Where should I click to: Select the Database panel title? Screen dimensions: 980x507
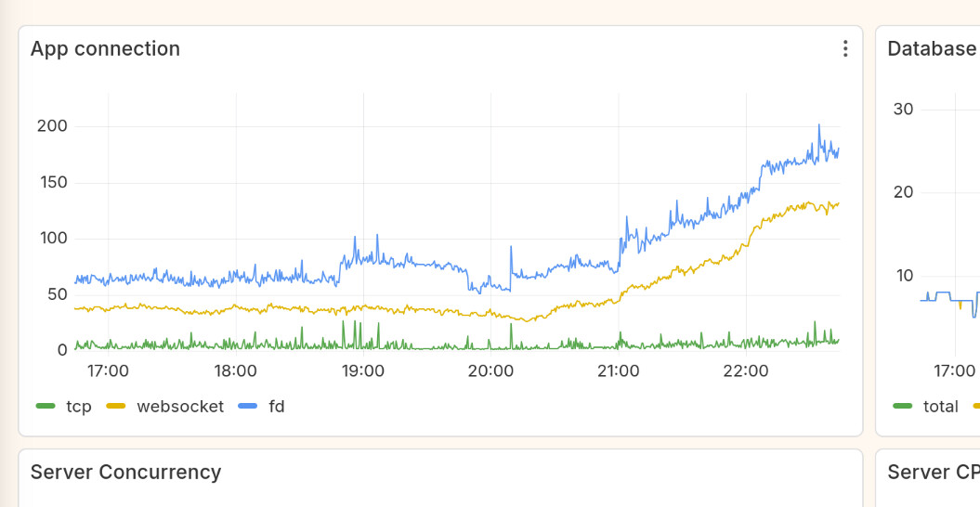[932, 49]
